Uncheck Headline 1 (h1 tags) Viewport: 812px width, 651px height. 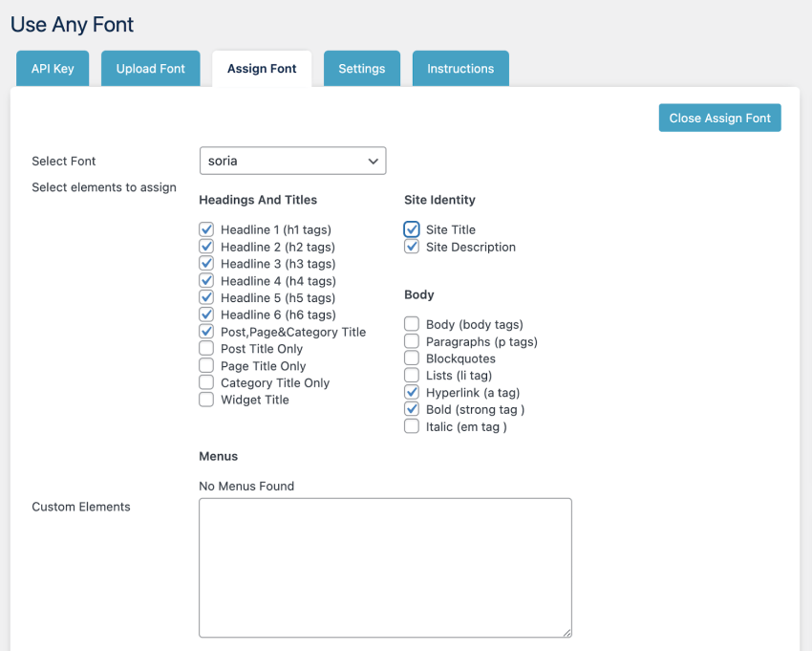pos(206,229)
